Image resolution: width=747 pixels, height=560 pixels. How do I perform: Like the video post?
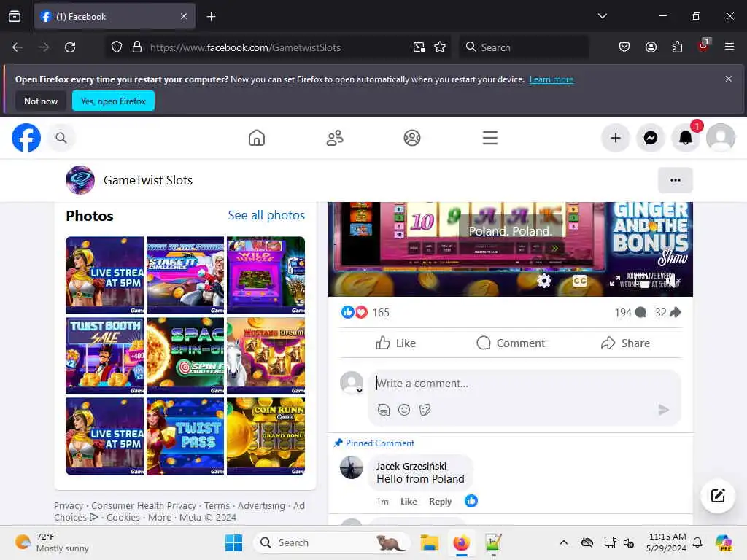395,343
